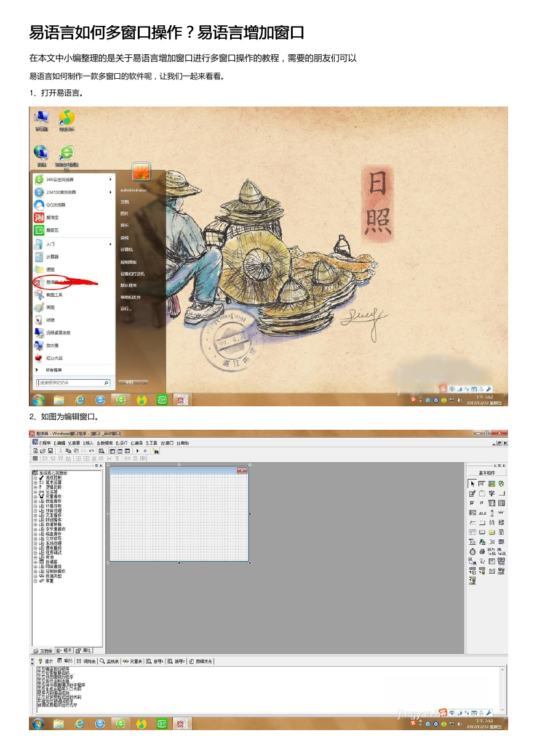Open the F.程序 menu
534x756 pixels.
[46, 443]
